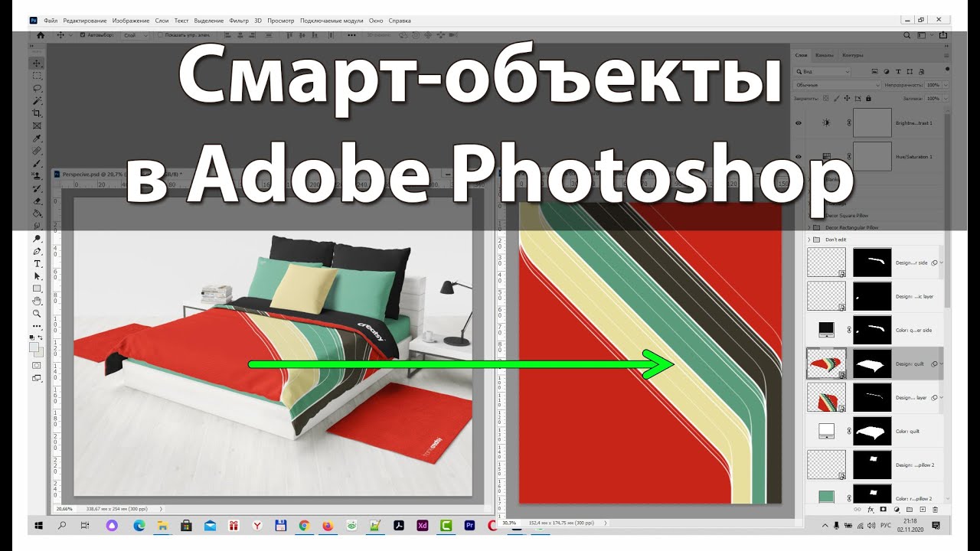The image size is (980, 551).
Task: Select the Eyedropper tool
Action: [37, 139]
